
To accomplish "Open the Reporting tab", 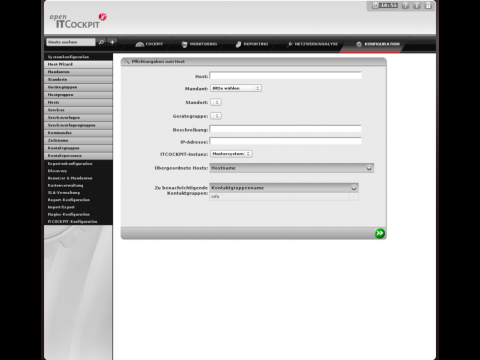I will coord(252,44).
